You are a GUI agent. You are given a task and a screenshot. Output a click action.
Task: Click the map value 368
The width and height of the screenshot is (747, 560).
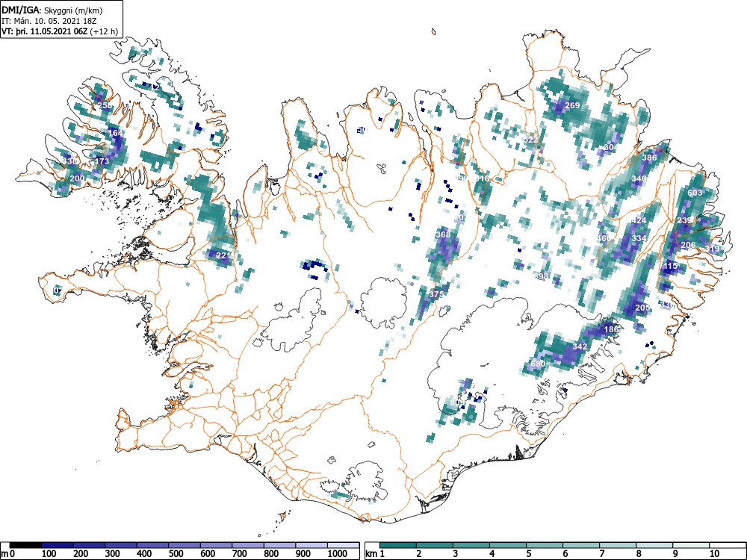click(442, 234)
